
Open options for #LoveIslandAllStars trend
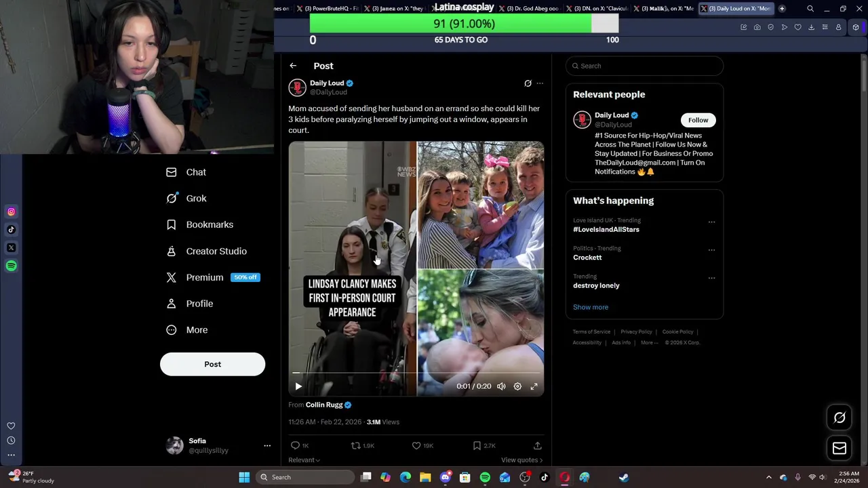point(711,222)
